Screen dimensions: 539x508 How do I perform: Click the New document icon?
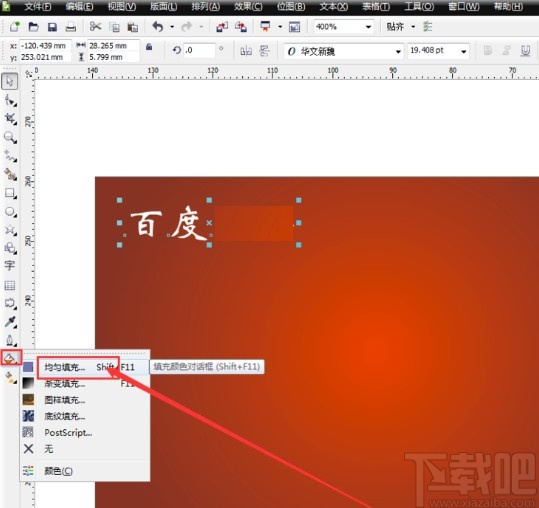click(14, 26)
